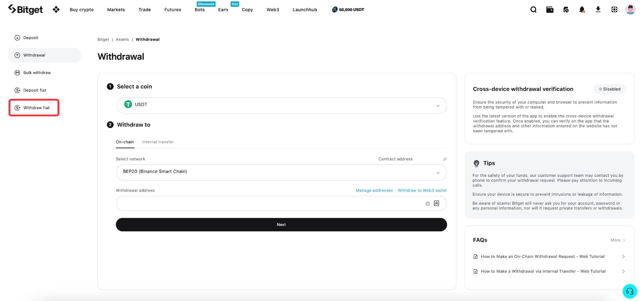This screenshot has height=301, width=644.
Task: Click the 50,000 USDT promo text
Action: click(x=351, y=10)
